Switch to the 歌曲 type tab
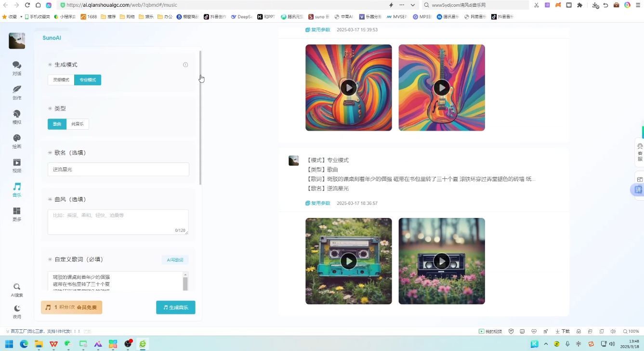 point(57,124)
